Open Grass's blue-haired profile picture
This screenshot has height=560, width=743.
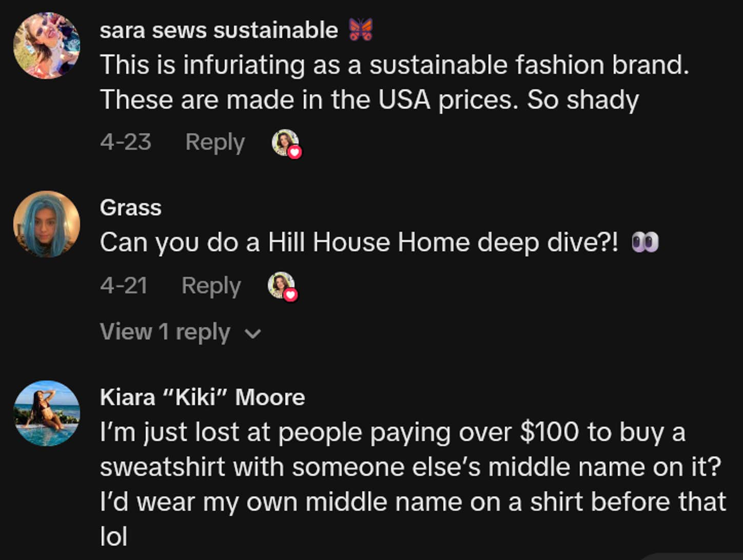46,223
